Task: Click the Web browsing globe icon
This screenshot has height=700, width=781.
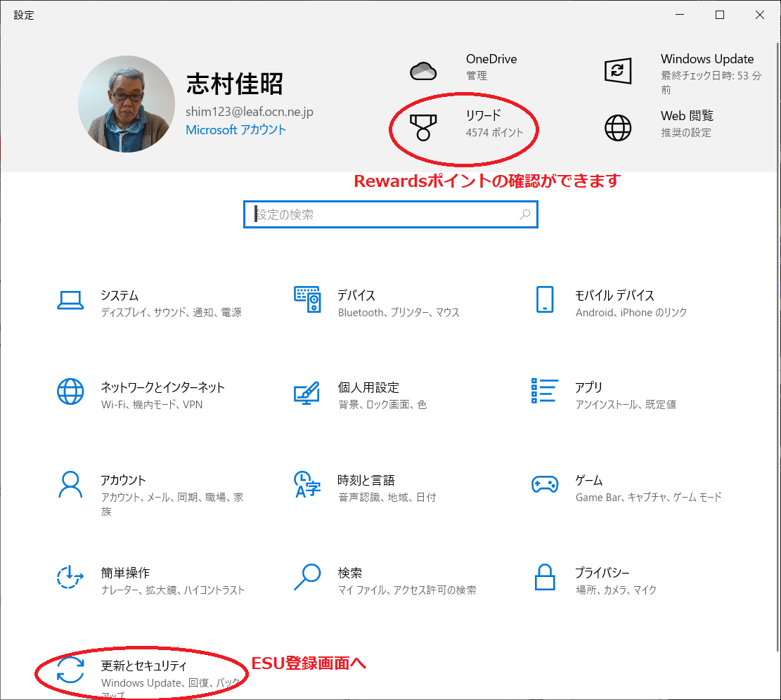Action: pos(618,128)
